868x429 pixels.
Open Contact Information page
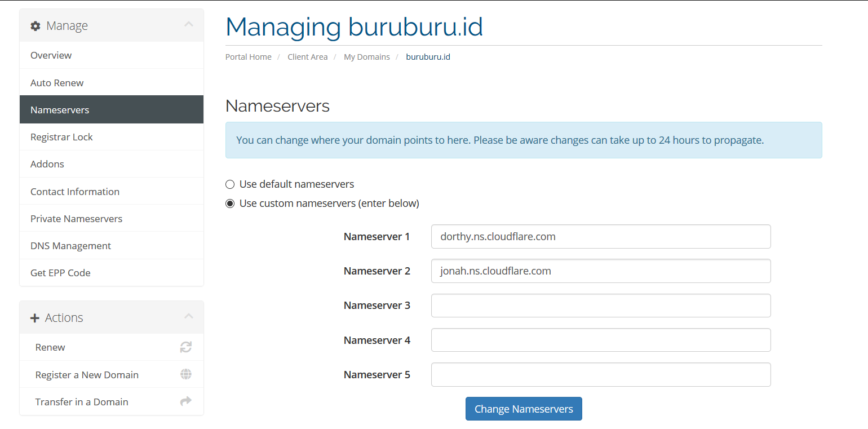pyautogui.click(x=112, y=192)
